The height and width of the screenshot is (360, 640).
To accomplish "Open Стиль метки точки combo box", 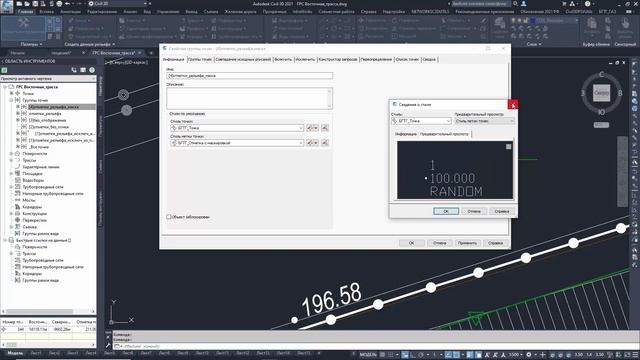I will (x=237, y=143).
